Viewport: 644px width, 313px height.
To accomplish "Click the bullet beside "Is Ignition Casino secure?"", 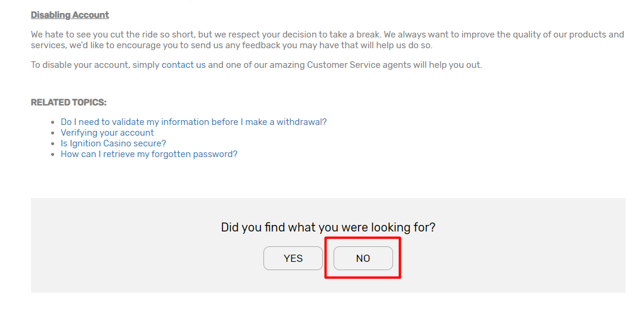I will tap(54, 144).
